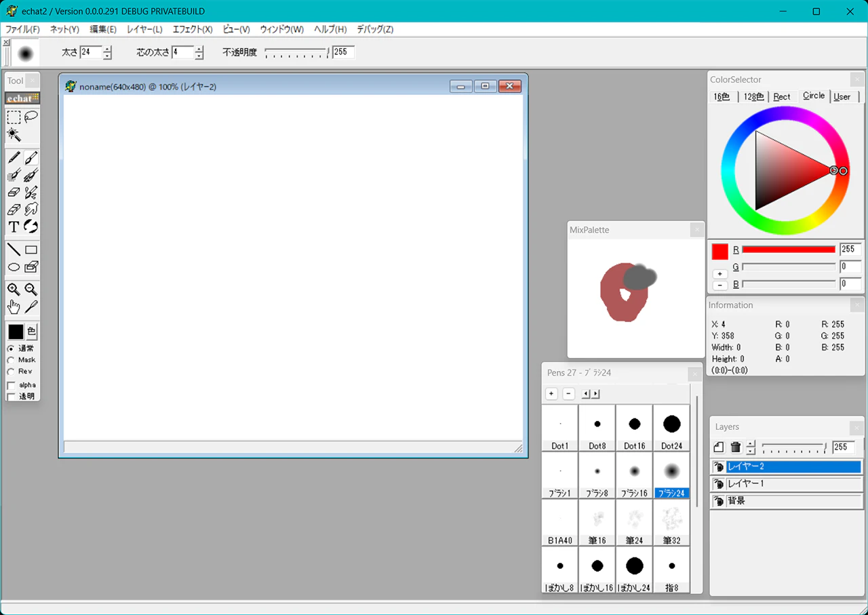The height and width of the screenshot is (615, 868).
Task: Click the red color swatch in ColorSelector
Action: [720, 252]
